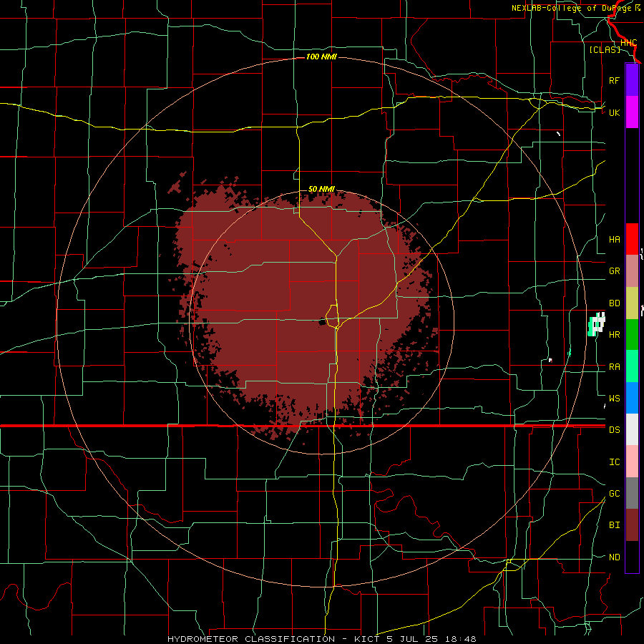644x644 pixels.
Task: Pick the WS blue legend swatch
Action: click(632, 398)
